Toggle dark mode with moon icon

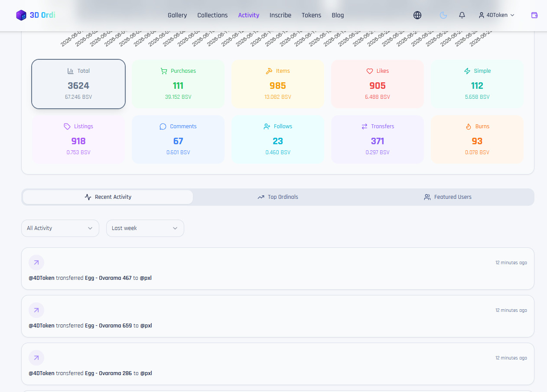443,15
